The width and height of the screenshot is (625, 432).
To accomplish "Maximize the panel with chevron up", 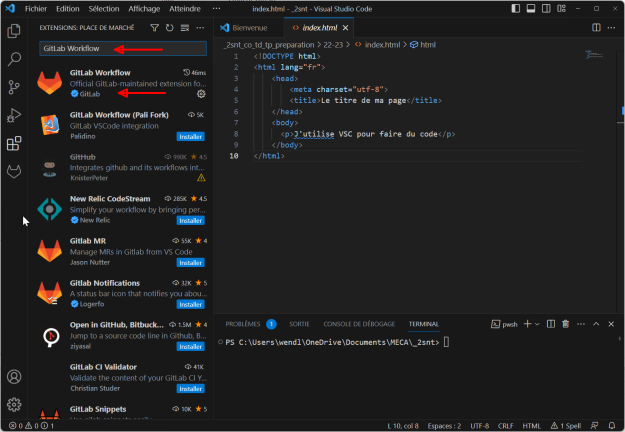I will tap(596, 324).
